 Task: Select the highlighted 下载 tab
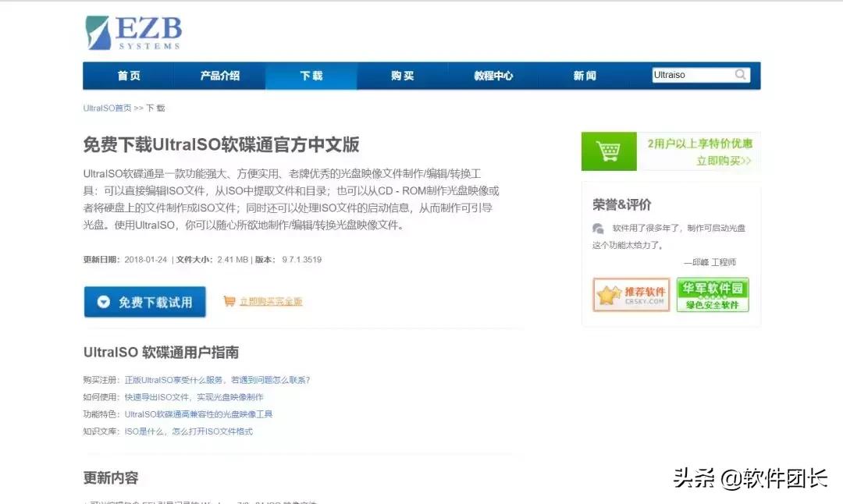click(x=311, y=76)
